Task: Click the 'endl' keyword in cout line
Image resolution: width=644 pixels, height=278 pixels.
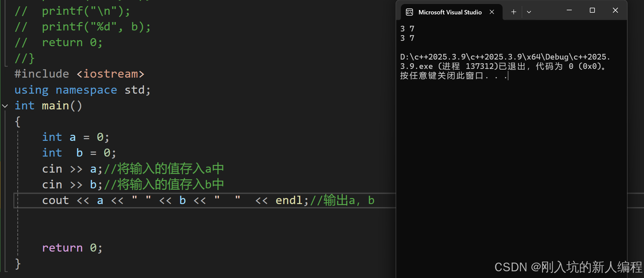Action: pyautogui.click(x=289, y=200)
